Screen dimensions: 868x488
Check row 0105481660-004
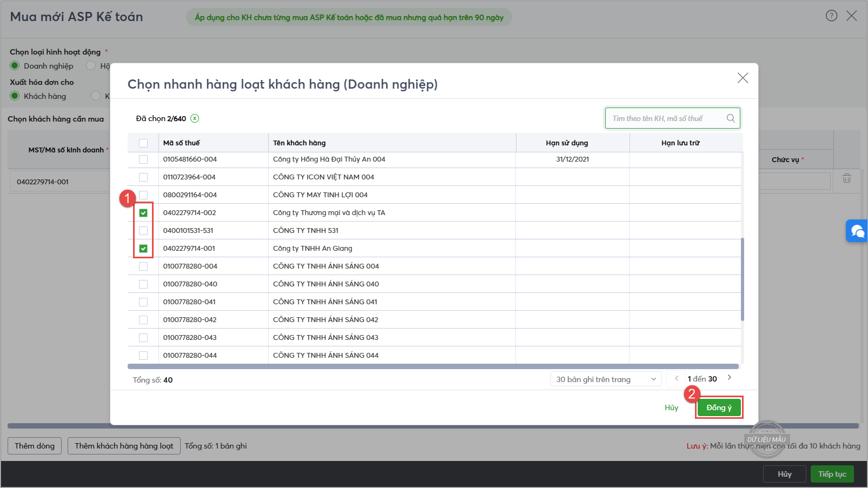pyautogui.click(x=143, y=159)
